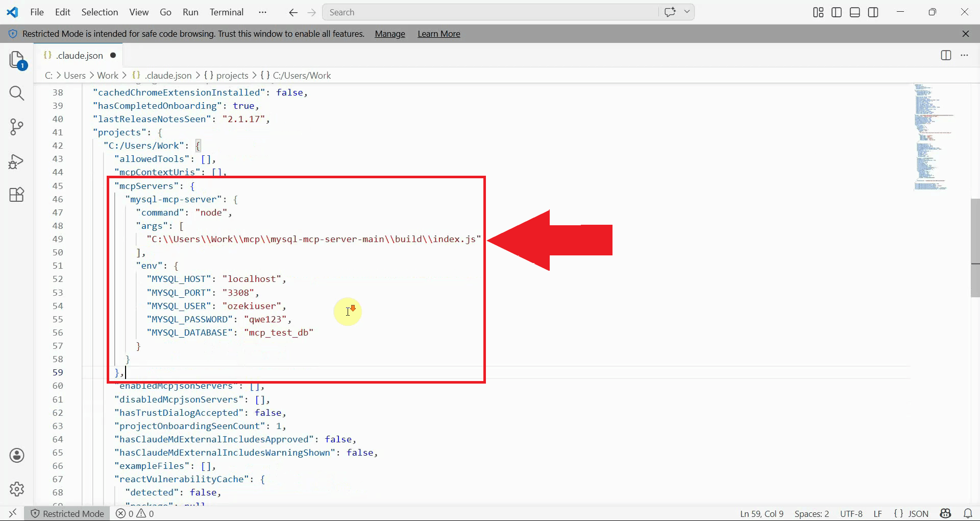Image resolution: width=980 pixels, height=521 pixels.
Task: Open the View menu
Action: (x=139, y=12)
